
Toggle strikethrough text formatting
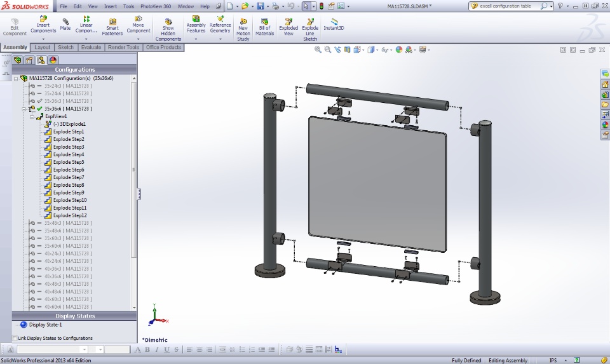[176, 349]
